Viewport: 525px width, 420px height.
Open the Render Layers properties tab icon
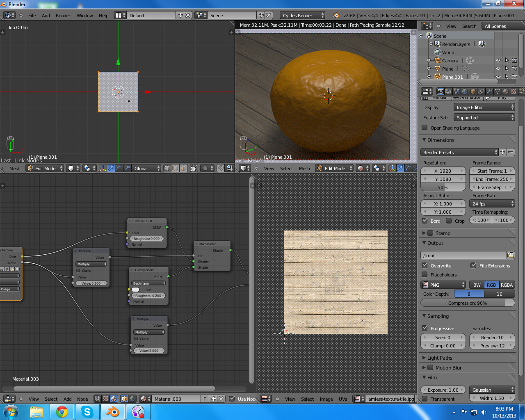click(448, 91)
